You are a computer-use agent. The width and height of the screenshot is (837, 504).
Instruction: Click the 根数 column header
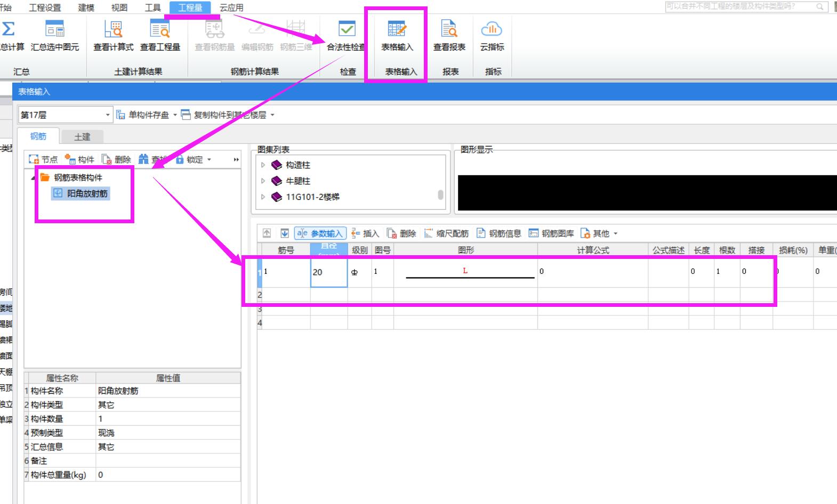coord(727,250)
